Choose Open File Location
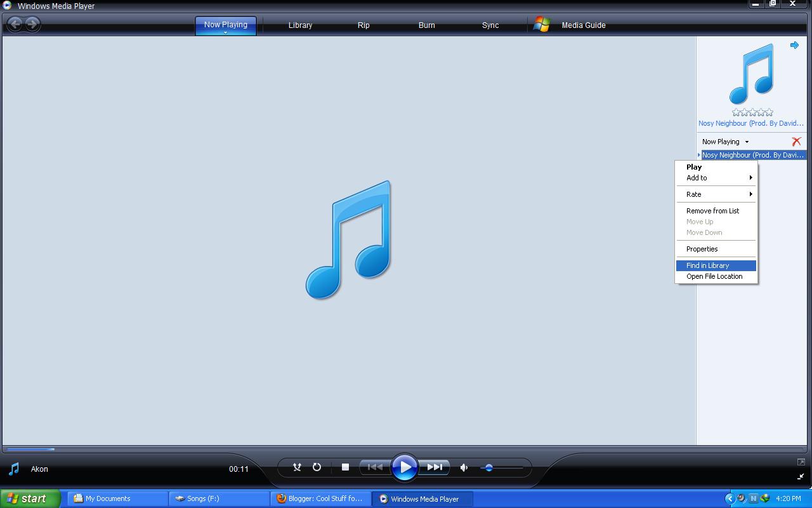The width and height of the screenshot is (812, 508). pos(716,276)
